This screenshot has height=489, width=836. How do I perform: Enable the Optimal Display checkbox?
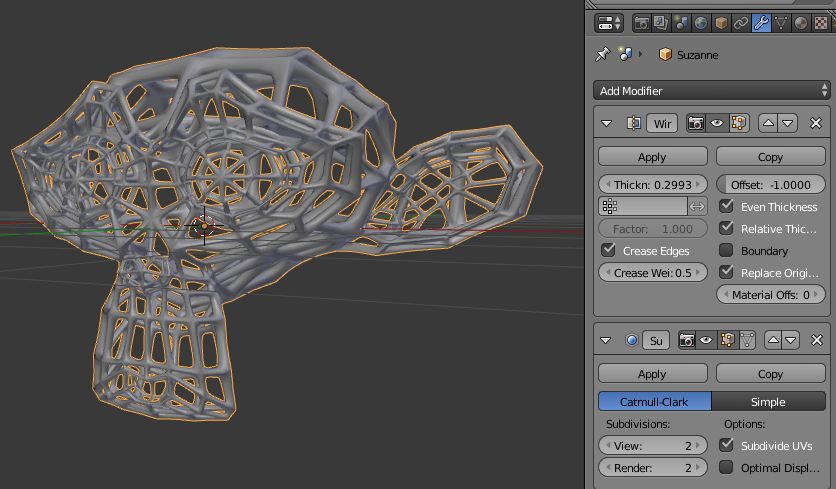click(726, 467)
